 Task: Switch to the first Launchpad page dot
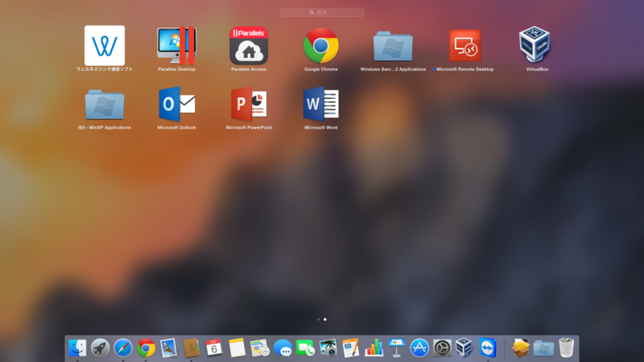pos(318,319)
